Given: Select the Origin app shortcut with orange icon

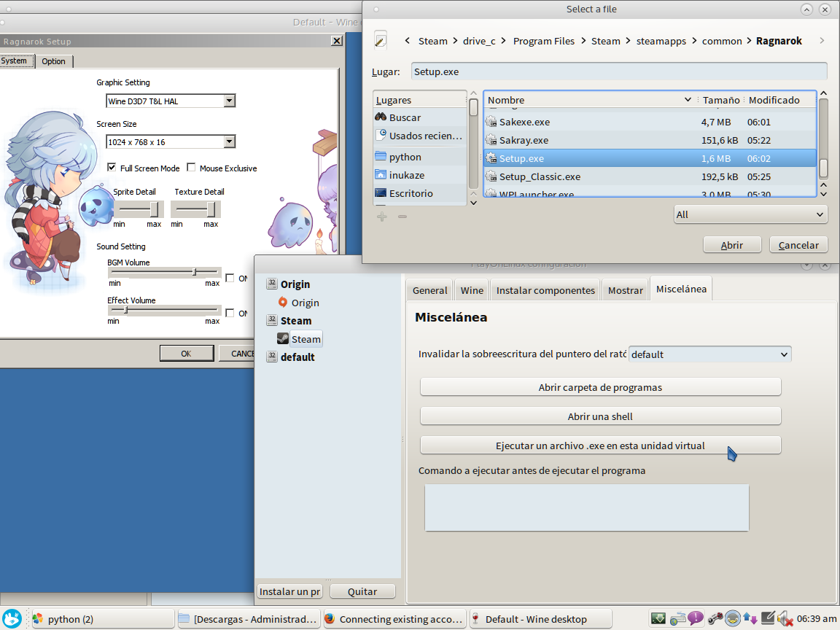Looking at the screenshot, I should pyautogui.click(x=299, y=303).
